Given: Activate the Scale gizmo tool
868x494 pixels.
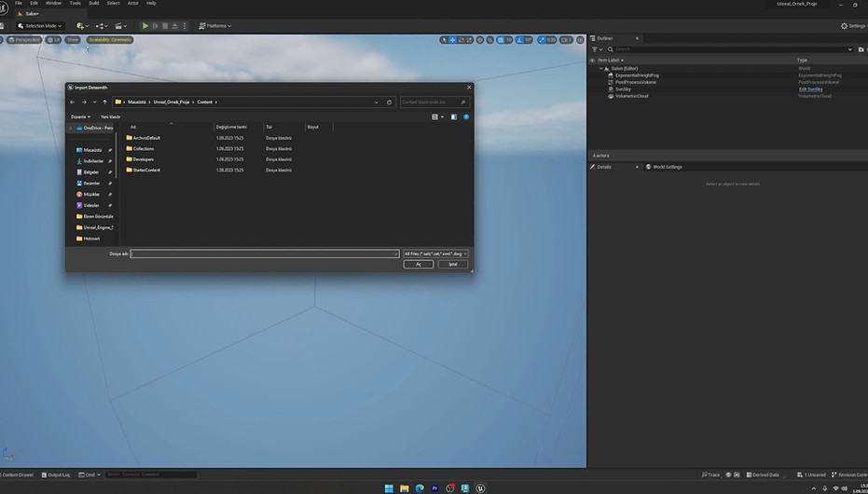Looking at the screenshot, I should 470,40.
